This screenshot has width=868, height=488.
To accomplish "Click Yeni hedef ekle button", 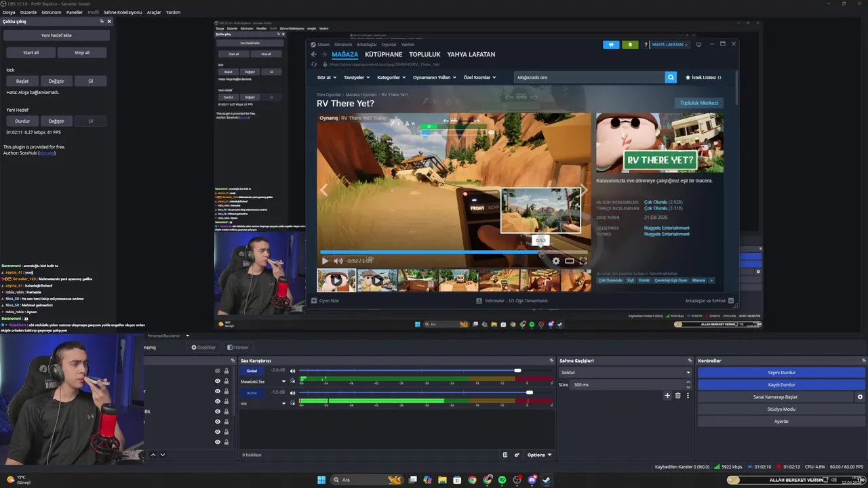I will [56, 35].
